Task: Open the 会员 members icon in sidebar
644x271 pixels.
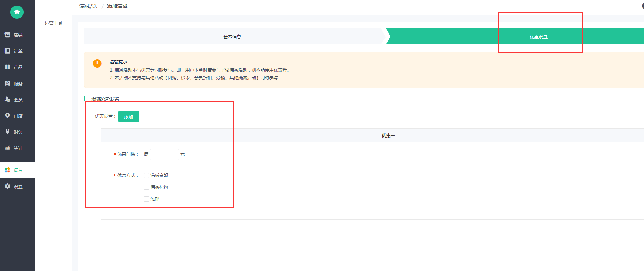Action: tap(7, 99)
